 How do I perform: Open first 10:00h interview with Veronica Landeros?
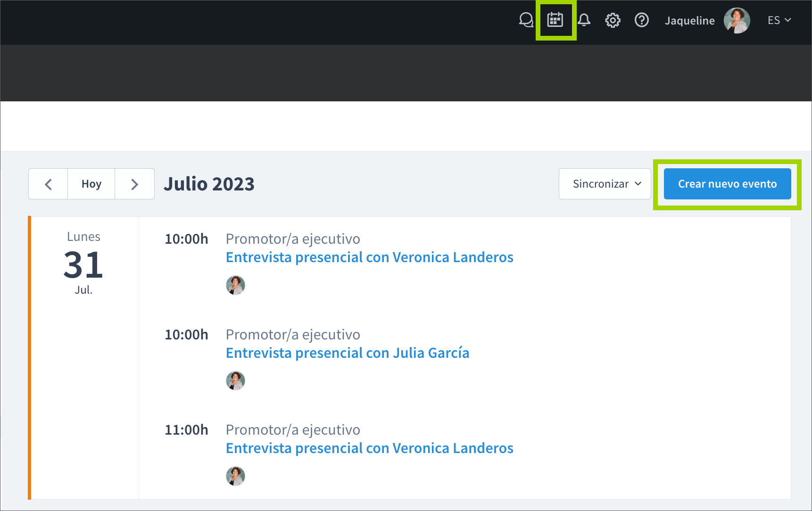coord(369,257)
